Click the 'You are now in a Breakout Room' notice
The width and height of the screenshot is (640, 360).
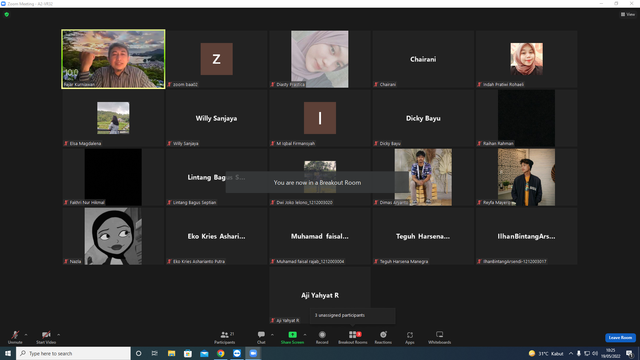coord(317,182)
